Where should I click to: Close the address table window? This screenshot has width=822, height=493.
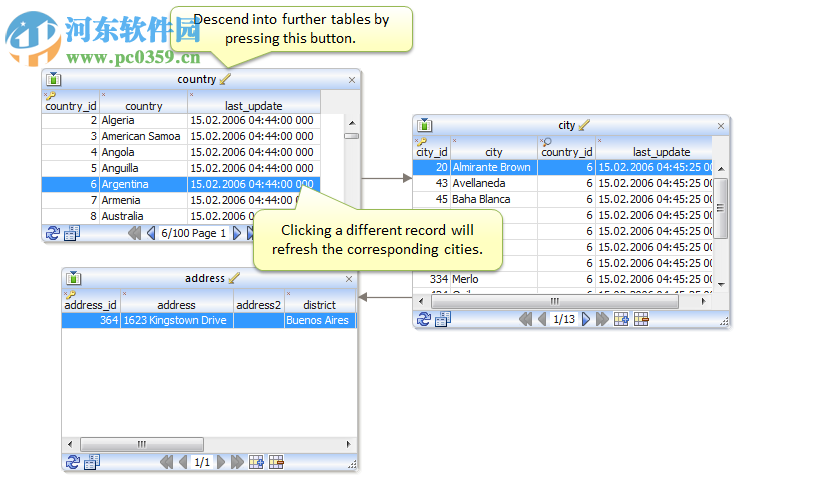point(349,279)
